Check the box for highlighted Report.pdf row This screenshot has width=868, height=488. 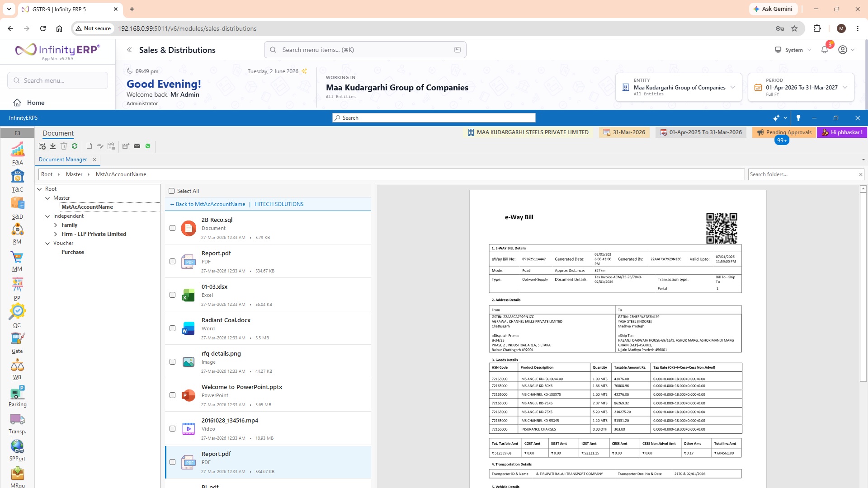point(172,462)
